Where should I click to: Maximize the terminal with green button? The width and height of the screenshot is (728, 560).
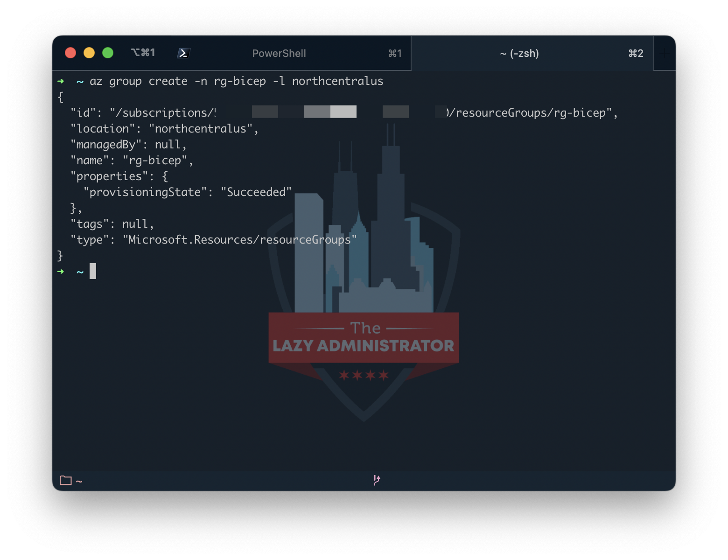108,53
